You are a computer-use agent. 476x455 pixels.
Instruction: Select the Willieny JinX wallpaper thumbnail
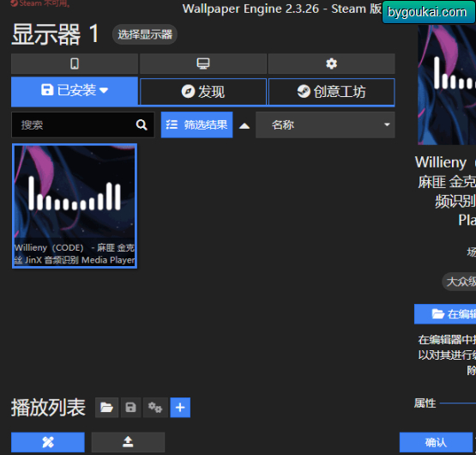(x=75, y=206)
